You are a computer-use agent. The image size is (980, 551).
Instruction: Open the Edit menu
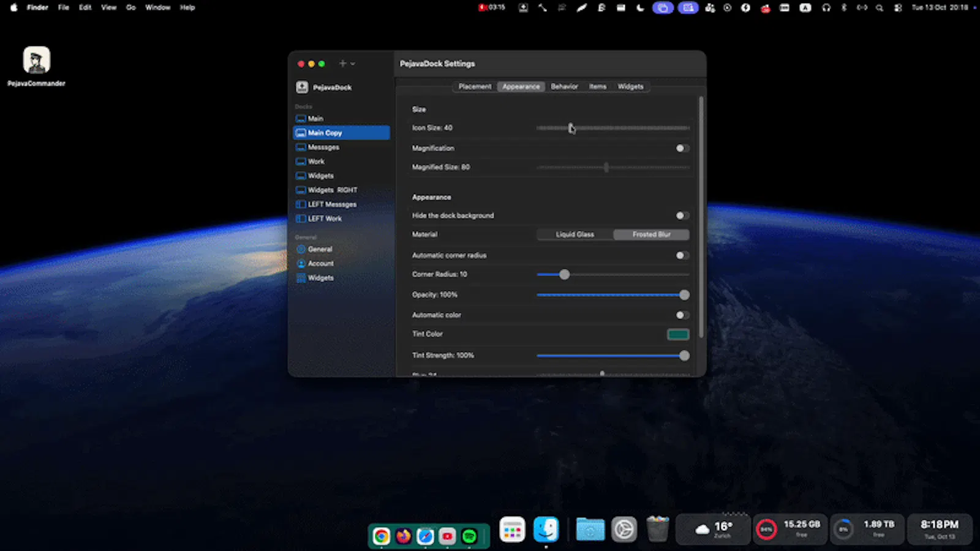[85, 7]
